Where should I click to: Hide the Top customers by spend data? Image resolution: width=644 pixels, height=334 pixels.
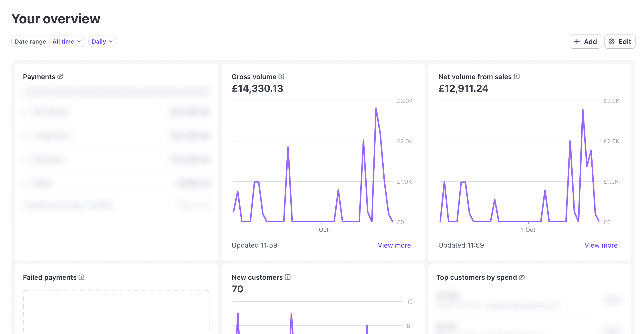tap(522, 277)
